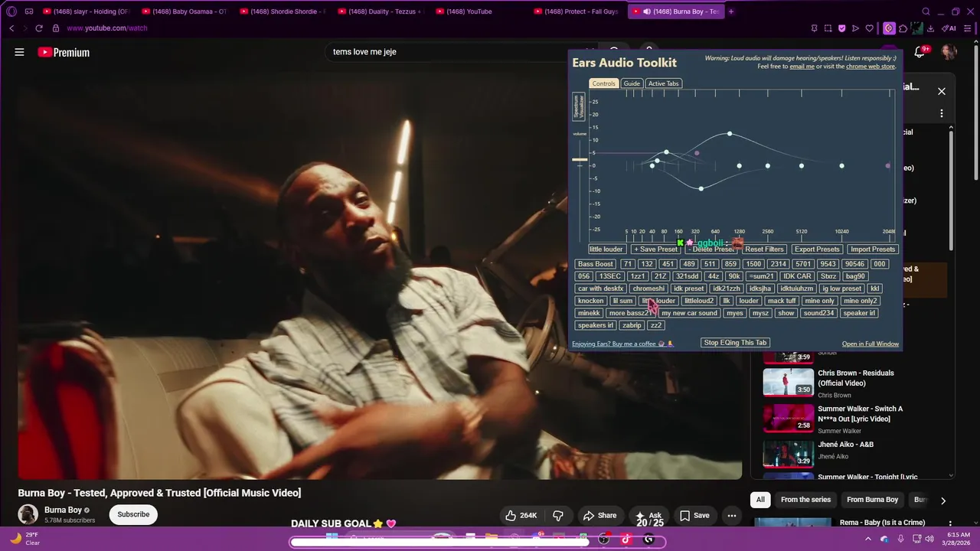Switch to Baby Osamaa browser tab
The height and width of the screenshot is (551, 980).
pyautogui.click(x=188, y=11)
